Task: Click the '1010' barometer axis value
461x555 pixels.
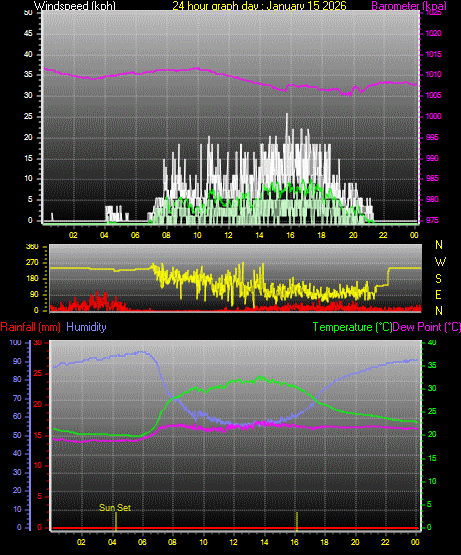Action: pyautogui.click(x=433, y=74)
